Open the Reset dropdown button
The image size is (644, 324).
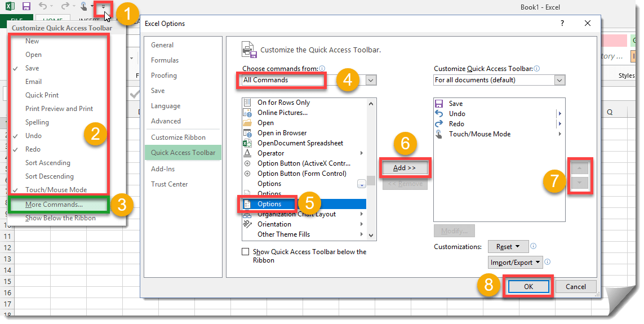click(x=508, y=247)
